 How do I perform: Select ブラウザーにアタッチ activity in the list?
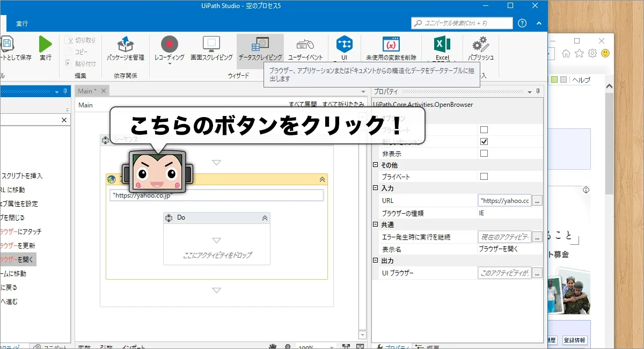click(x=20, y=231)
